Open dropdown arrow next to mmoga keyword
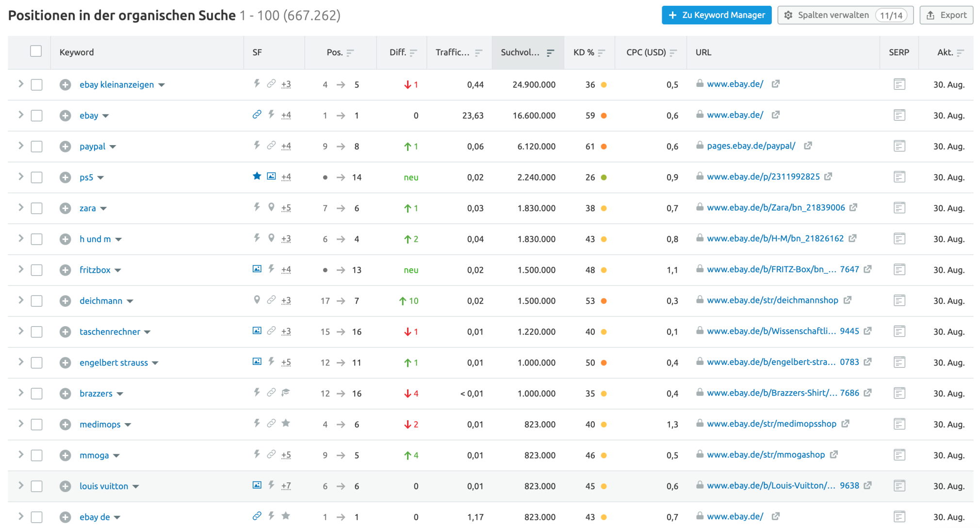The width and height of the screenshot is (980, 528). (x=116, y=456)
